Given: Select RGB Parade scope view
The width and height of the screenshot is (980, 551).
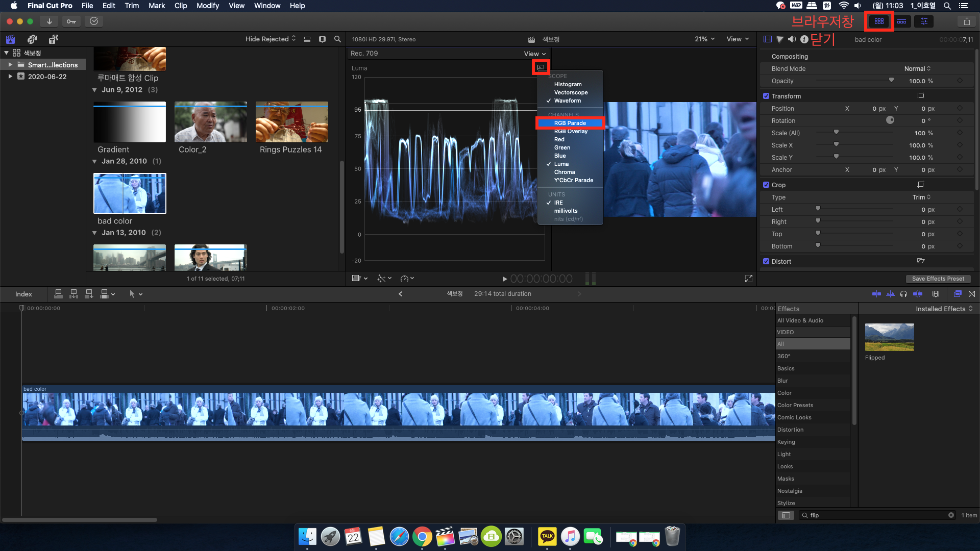Looking at the screenshot, I should point(570,122).
